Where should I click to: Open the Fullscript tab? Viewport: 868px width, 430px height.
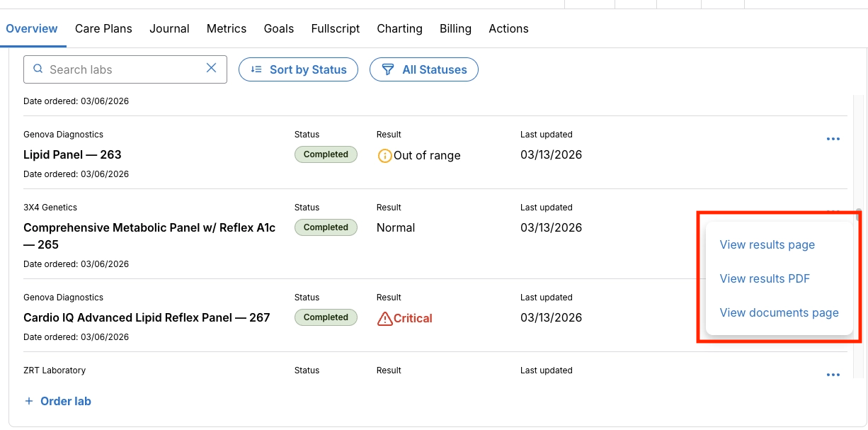click(335, 28)
